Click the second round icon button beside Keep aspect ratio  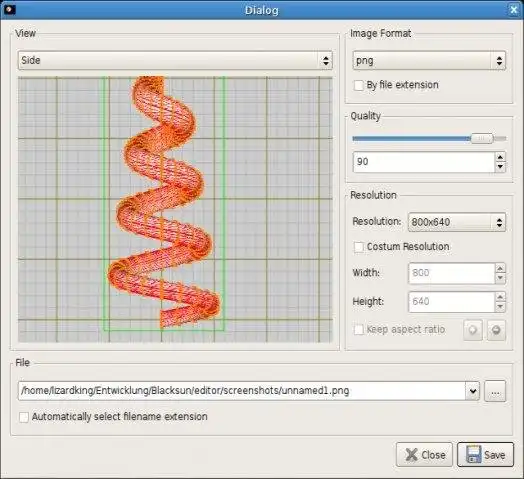click(x=496, y=330)
